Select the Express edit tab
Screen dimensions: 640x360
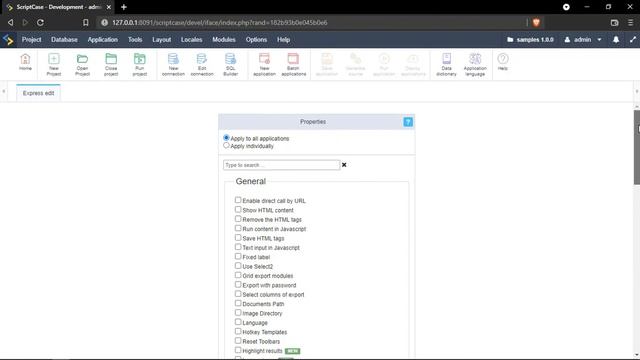(x=38, y=93)
